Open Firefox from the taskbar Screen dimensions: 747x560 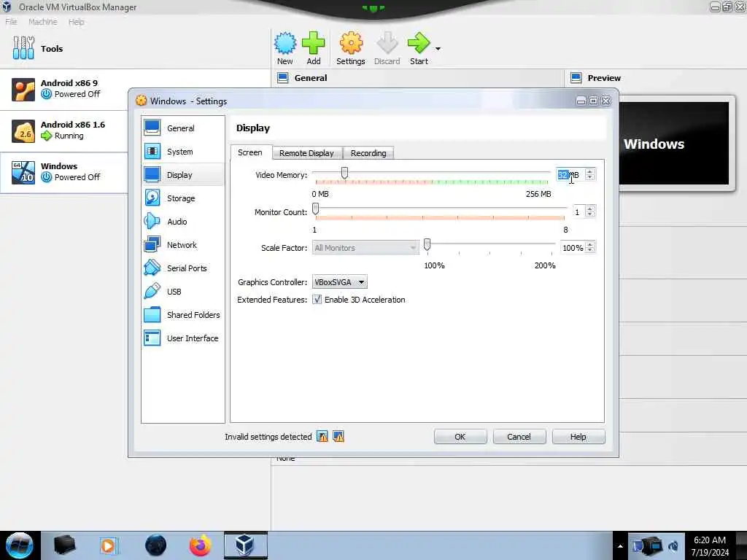pyautogui.click(x=200, y=545)
